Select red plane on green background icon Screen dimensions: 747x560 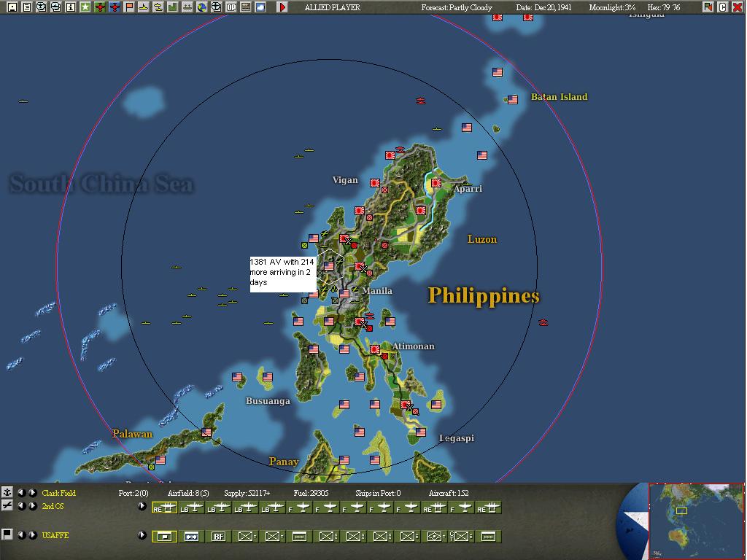tap(100, 7)
